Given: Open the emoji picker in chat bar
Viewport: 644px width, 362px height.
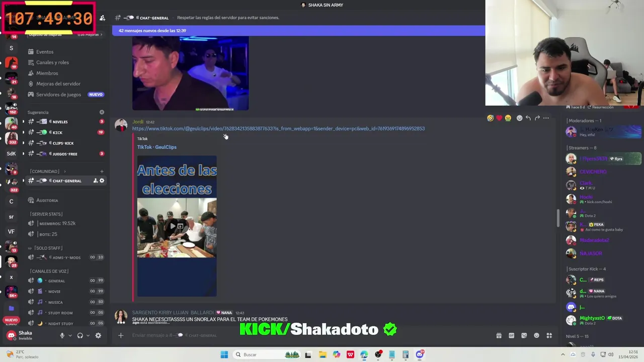Looking at the screenshot, I should click(x=536, y=335).
